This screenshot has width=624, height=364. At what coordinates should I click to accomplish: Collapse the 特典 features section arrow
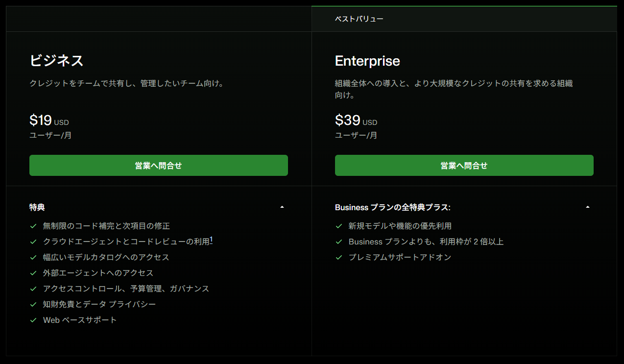point(282,207)
